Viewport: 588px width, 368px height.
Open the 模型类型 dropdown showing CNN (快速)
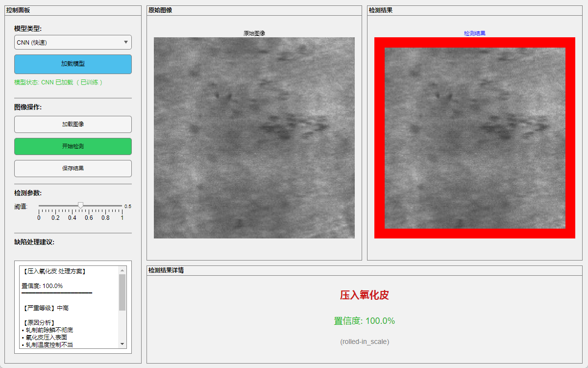click(x=73, y=43)
